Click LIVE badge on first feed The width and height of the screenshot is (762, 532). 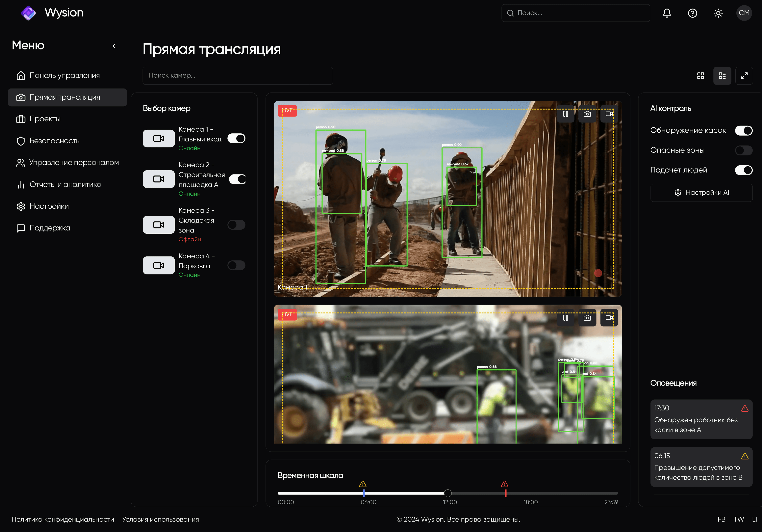(x=287, y=111)
